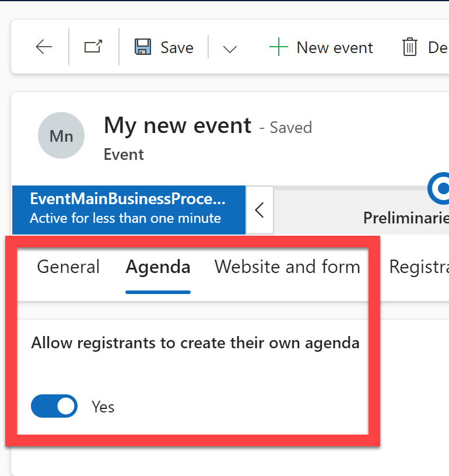Click the floppy disk Save icon
The height and width of the screenshot is (476, 449).
coord(143,47)
